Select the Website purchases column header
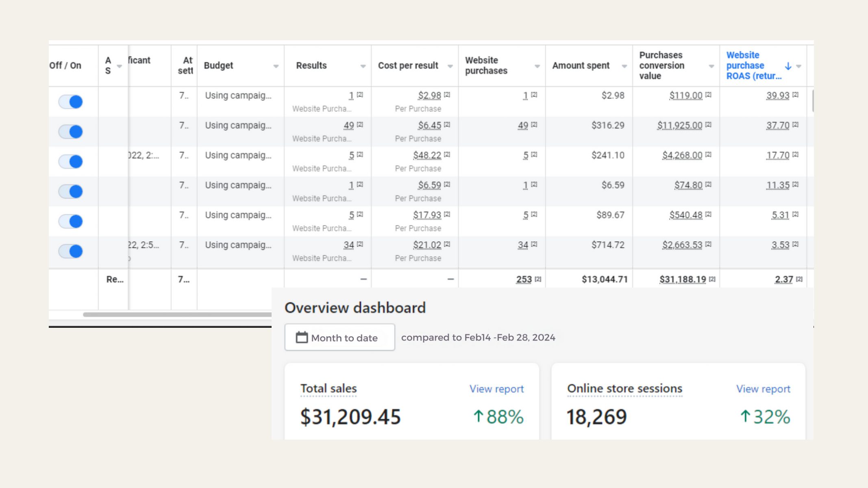This screenshot has width=868, height=488. pyautogui.click(x=486, y=65)
